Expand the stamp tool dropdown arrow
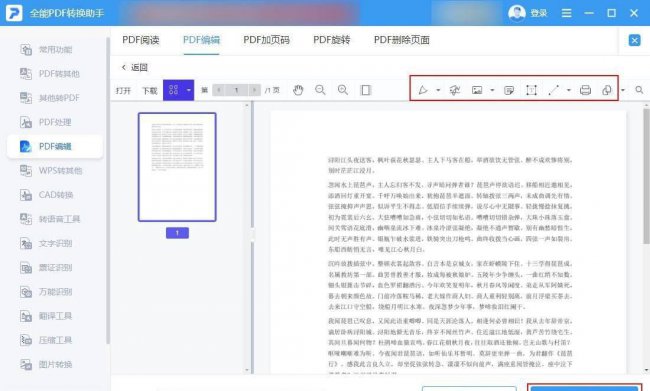This screenshot has width=650, height=391. (623, 90)
